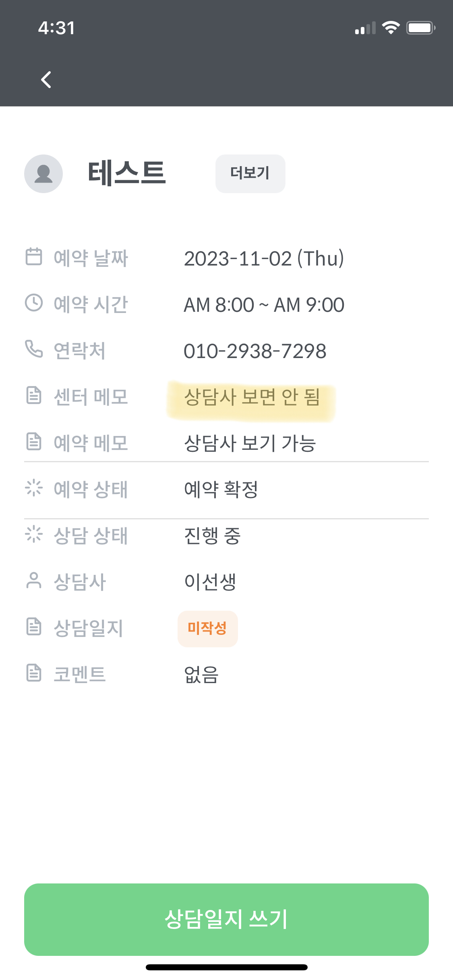Tap the document icon beside 코멘트
The height and width of the screenshot is (980, 453).
pyautogui.click(x=34, y=673)
